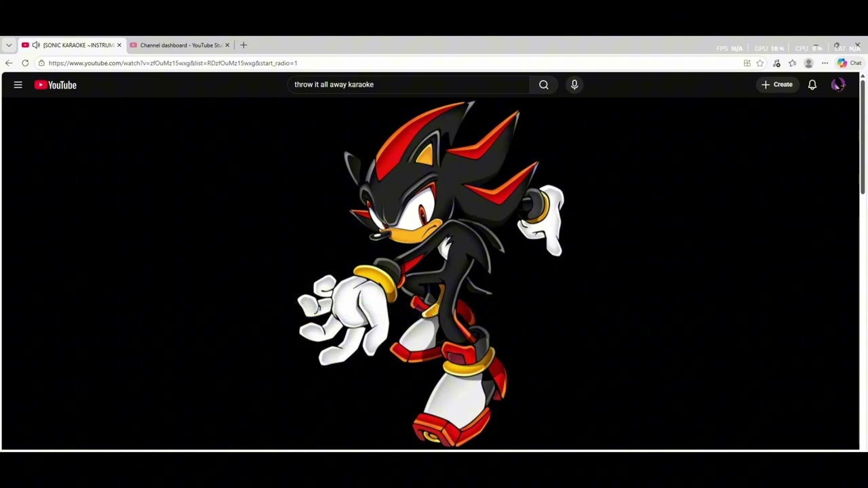
Task: Reload the page with refresh icon
Action: tap(25, 63)
